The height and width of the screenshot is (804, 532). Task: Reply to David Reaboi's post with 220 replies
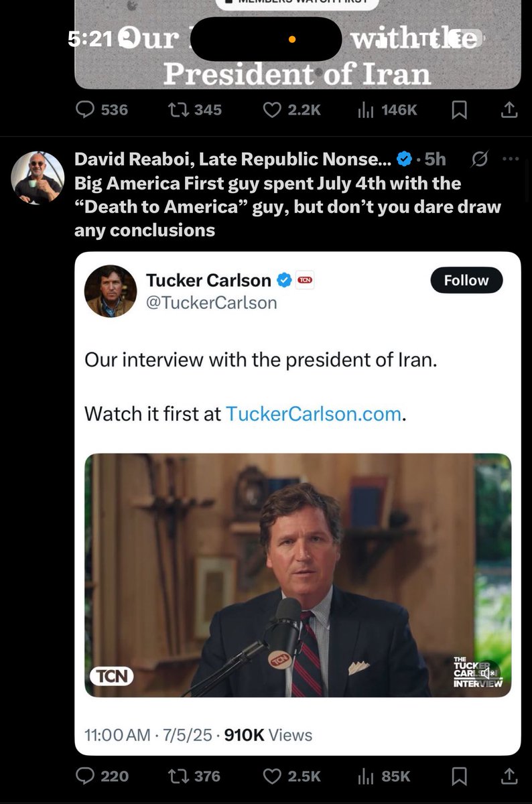point(86,776)
